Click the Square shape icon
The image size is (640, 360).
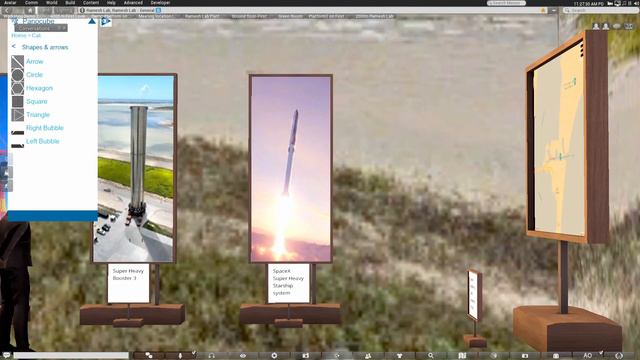click(x=17, y=101)
